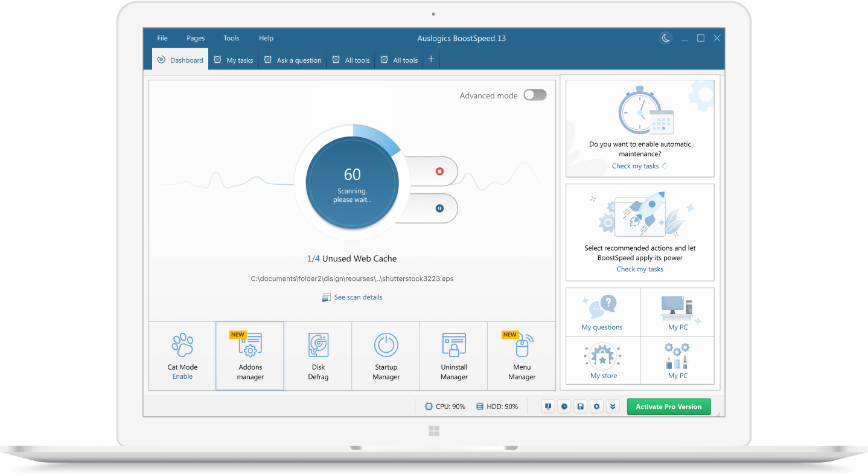Click the clock icon in the status bar
The image size is (868, 476).
pos(564,407)
